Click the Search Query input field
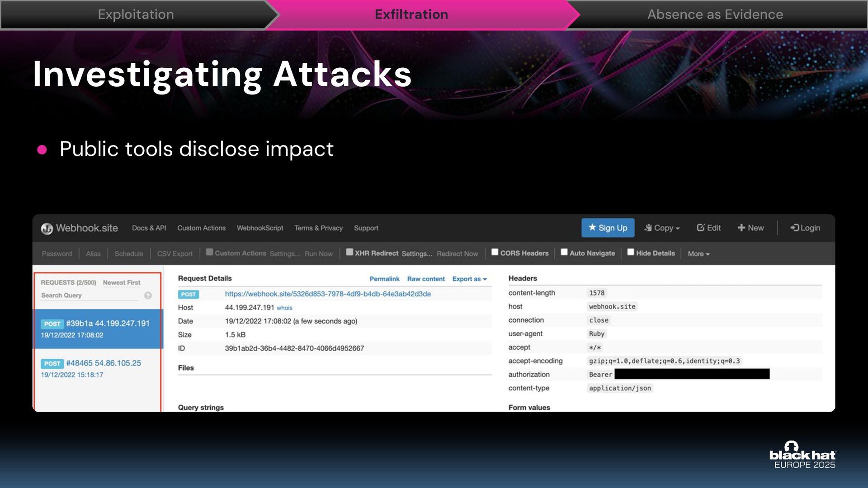This screenshot has width=868, height=488. 89,296
